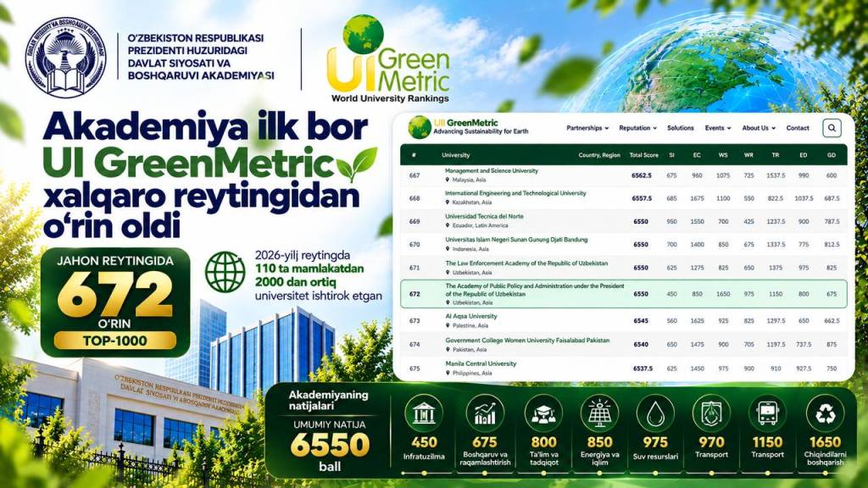Click the Akademiyaning natijalari heading
This screenshot has width=868, height=488.
click(x=328, y=400)
